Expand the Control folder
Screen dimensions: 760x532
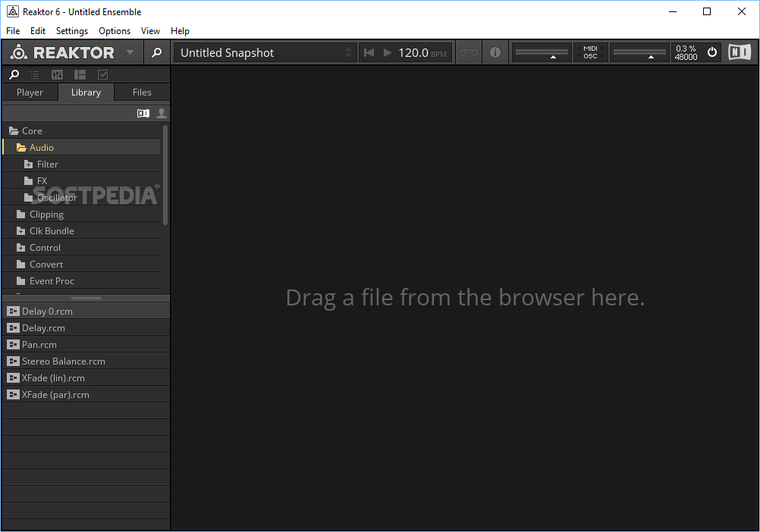(x=20, y=247)
